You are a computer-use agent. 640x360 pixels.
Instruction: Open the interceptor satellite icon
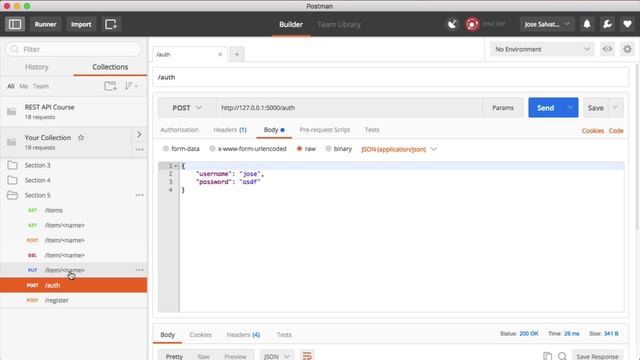click(452, 24)
